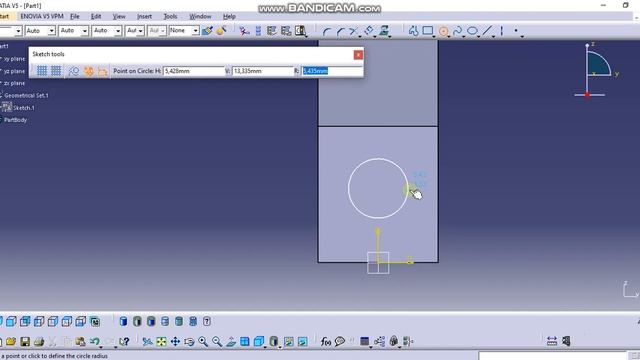Click the Zoom Out magnifier icon
Screen dimensions: 640x360
[217, 341]
